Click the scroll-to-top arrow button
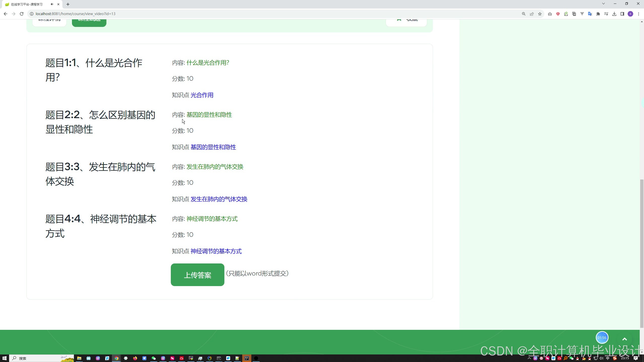 tap(624, 339)
